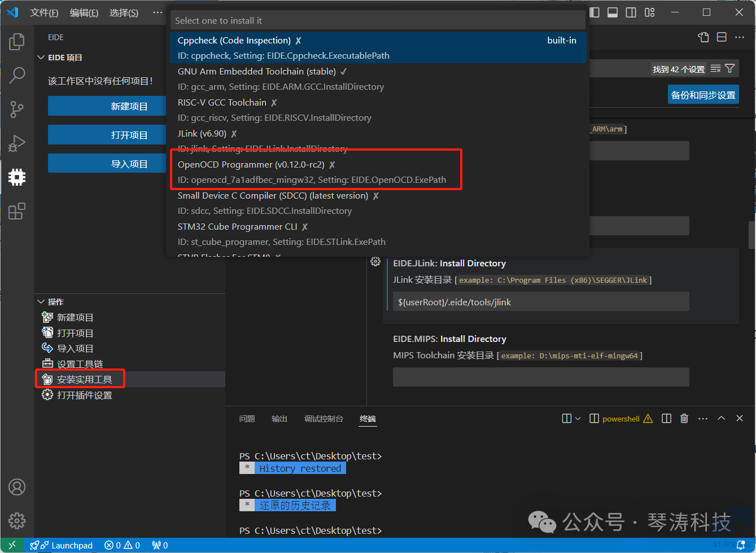
Task: Choose RISC-V GCC Toolchain entry
Action: [378, 110]
